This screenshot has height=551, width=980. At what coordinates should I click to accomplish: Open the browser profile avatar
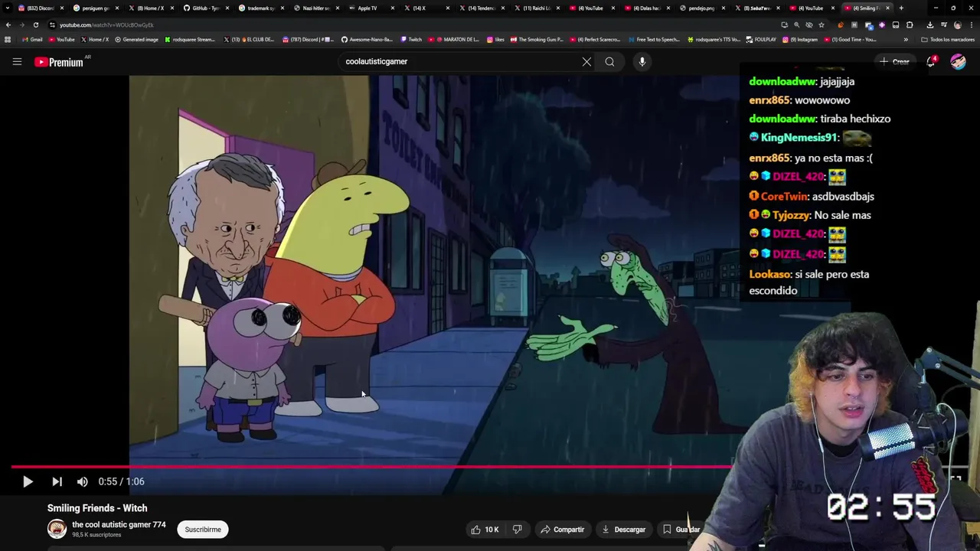point(958,24)
